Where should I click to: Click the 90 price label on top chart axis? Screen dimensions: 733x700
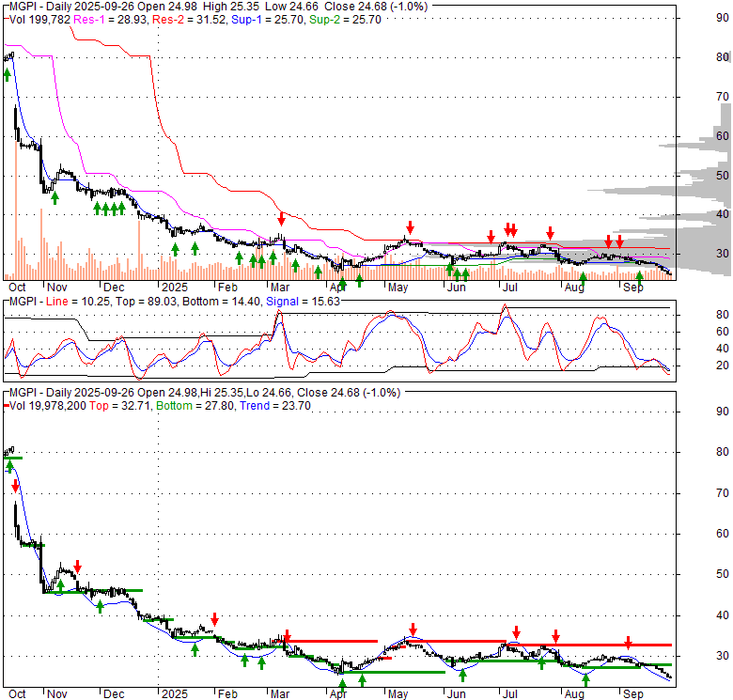click(x=723, y=18)
